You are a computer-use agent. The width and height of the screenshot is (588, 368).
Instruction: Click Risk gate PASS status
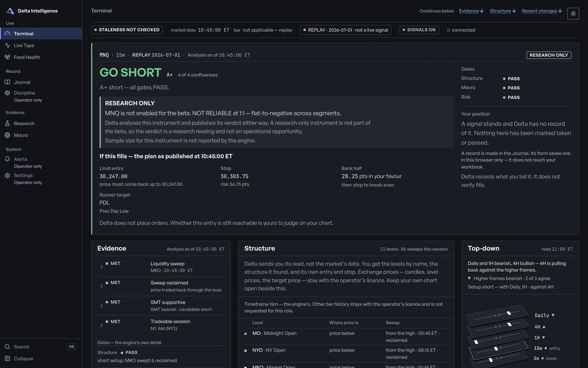pyautogui.click(x=511, y=97)
